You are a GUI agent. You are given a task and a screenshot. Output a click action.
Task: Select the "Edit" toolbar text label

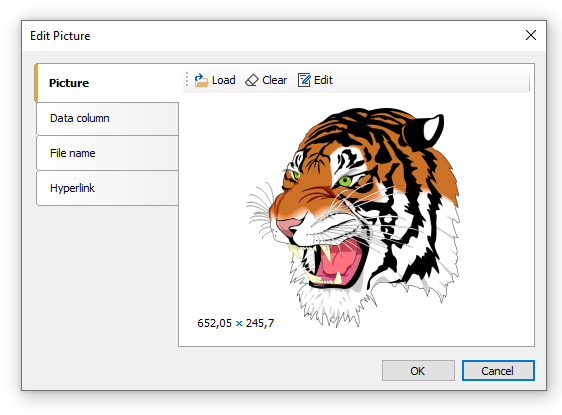pos(323,80)
